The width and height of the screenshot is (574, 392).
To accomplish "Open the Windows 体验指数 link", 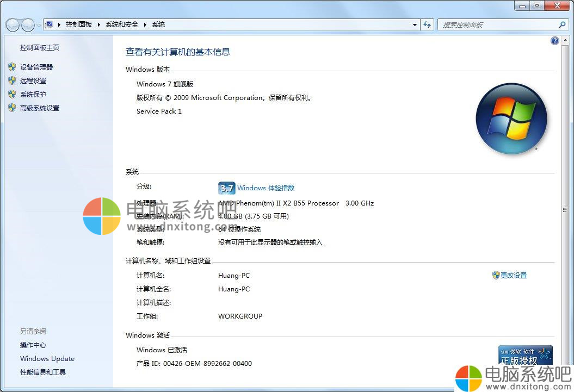I will 266,188.
